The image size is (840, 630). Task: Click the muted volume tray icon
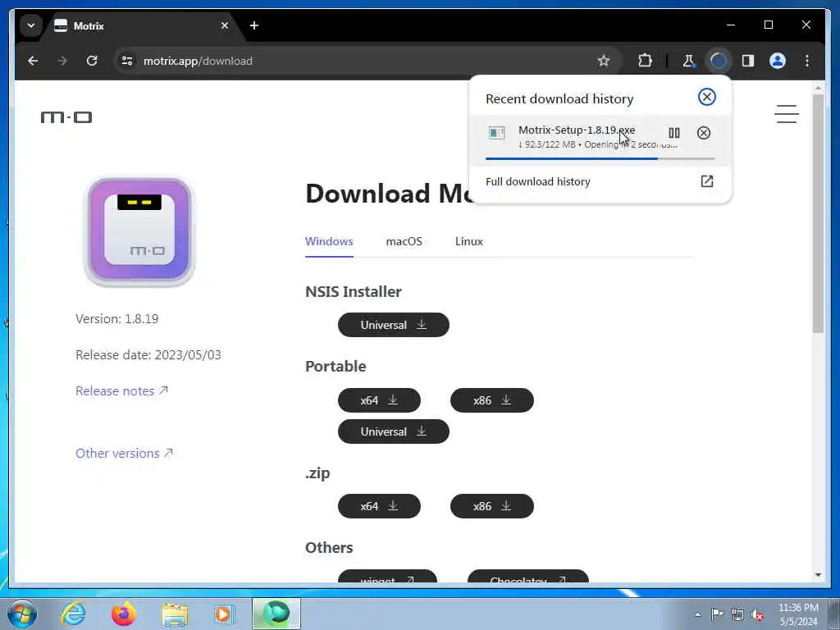tap(757, 614)
